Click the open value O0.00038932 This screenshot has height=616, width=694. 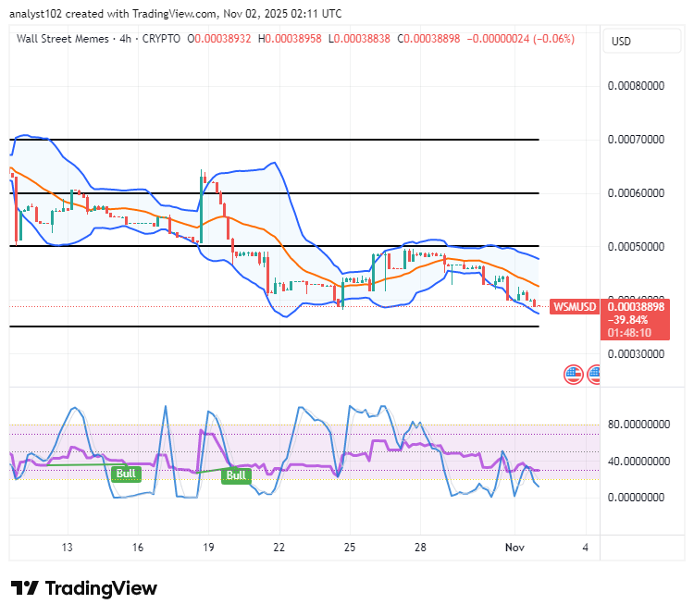click(219, 39)
